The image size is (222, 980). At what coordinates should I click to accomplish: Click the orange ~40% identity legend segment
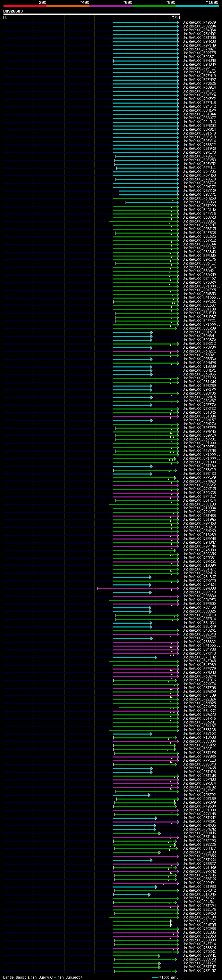(68, 6)
